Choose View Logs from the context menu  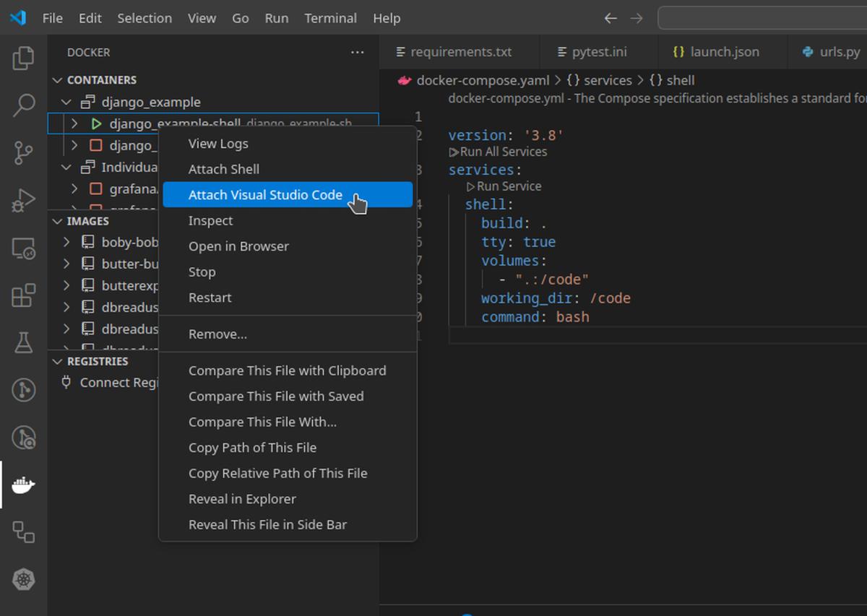pos(218,143)
